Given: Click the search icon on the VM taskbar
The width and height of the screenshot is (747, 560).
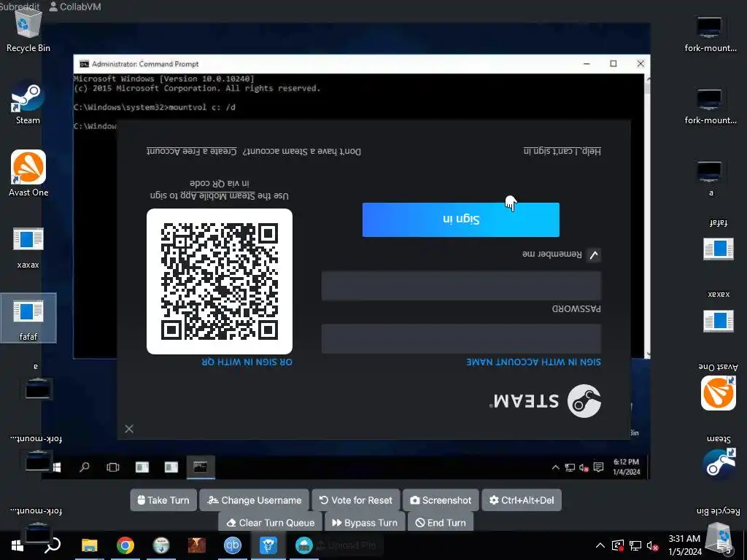Looking at the screenshot, I should click(x=85, y=467).
